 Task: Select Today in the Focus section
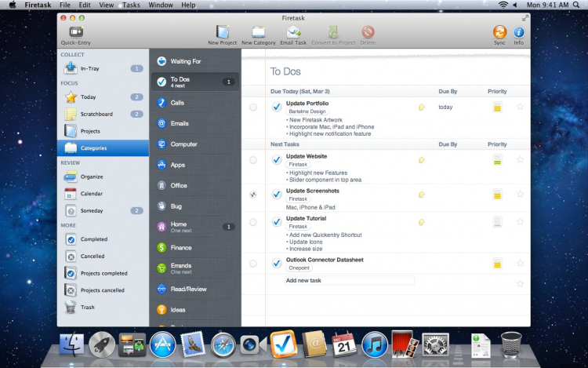103,97
